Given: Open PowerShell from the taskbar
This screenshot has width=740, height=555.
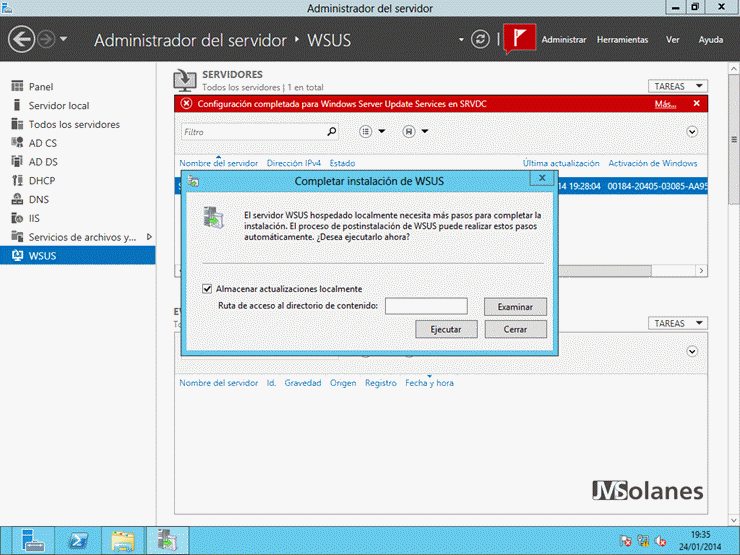Looking at the screenshot, I should [78, 540].
